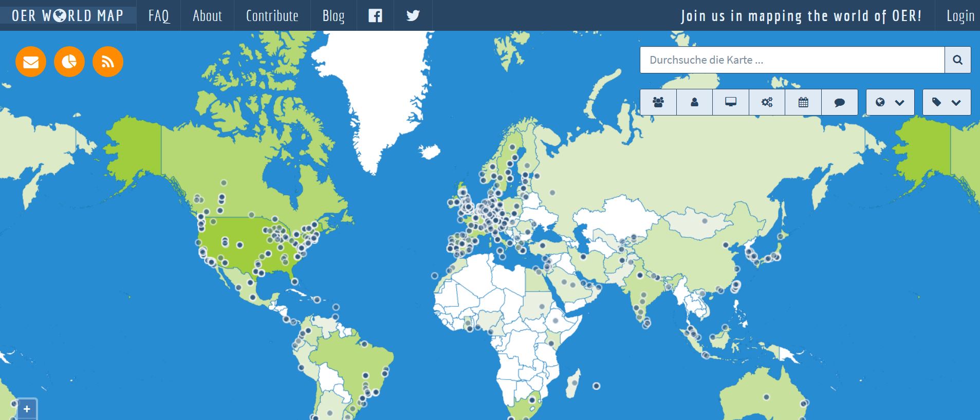Open the Twitter bird icon
Viewport: 980px width, 420px height.
(x=413, y=15)
